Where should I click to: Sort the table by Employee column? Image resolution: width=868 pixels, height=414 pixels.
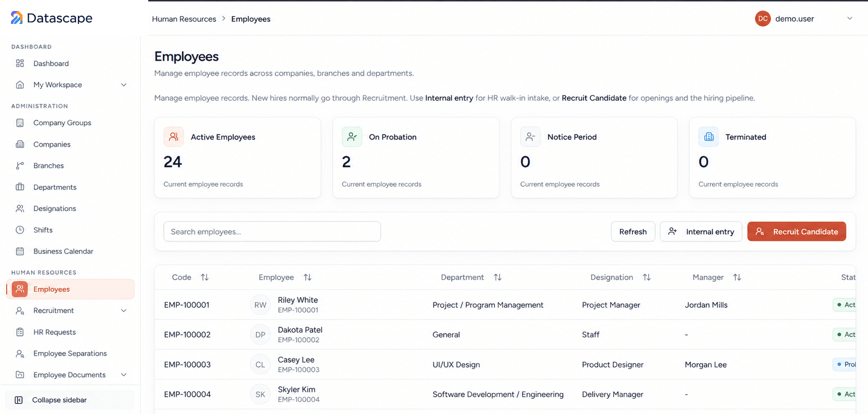(308, 277)
